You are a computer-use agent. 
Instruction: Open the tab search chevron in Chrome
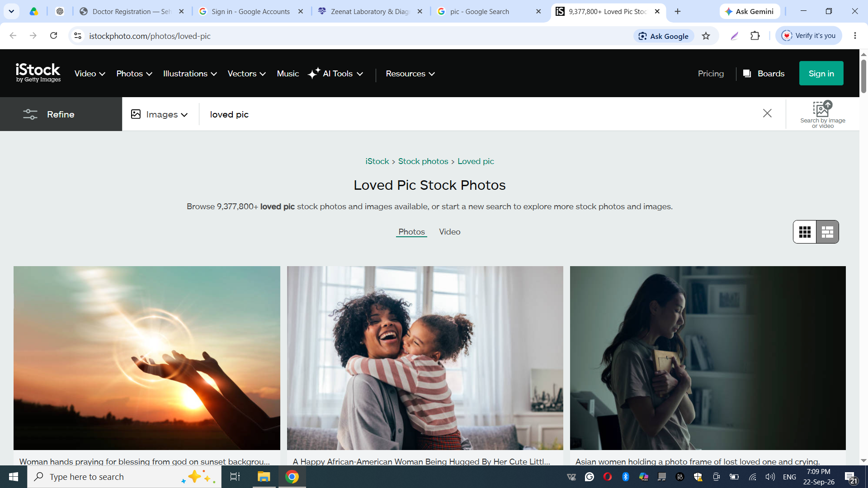tap(11, 11)
